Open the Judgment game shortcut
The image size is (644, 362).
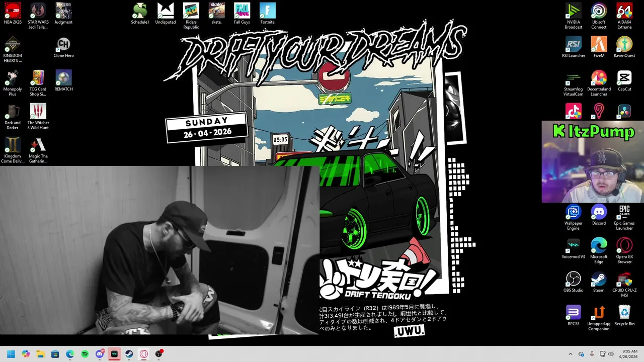[x=63, y=14]
